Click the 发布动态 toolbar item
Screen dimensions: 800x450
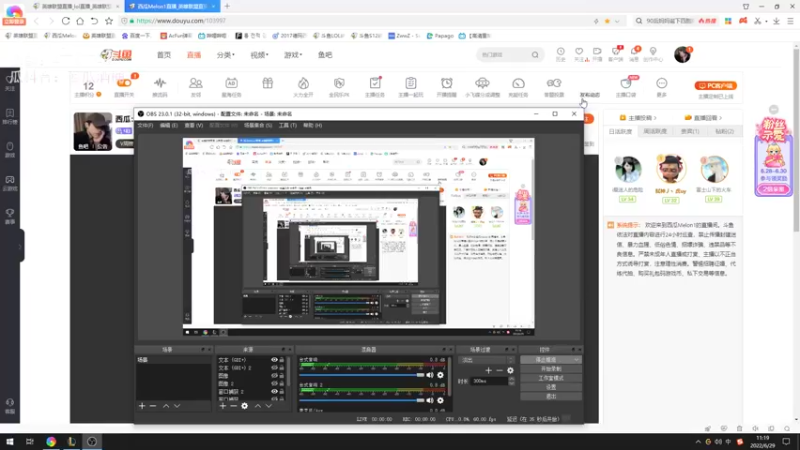590,95
